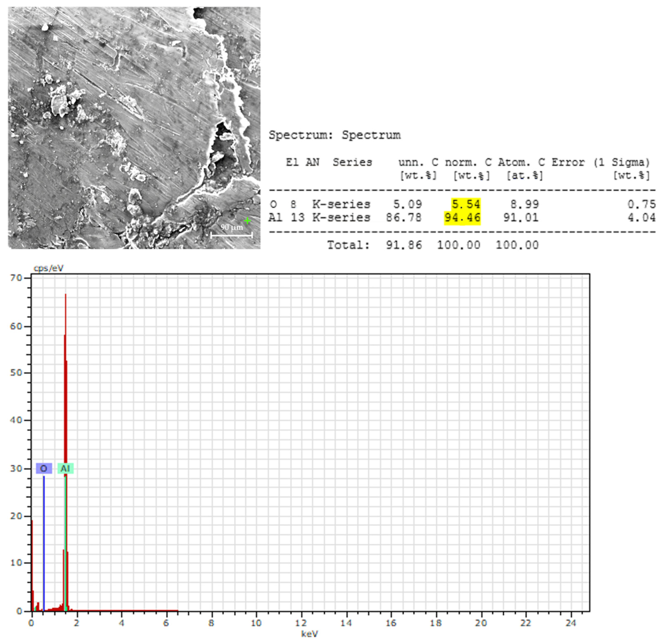This screenshot has height=644, width=663.
Task: Click the 'unn. C' column header
Action: pyautogui.click(x=418, y=162)
